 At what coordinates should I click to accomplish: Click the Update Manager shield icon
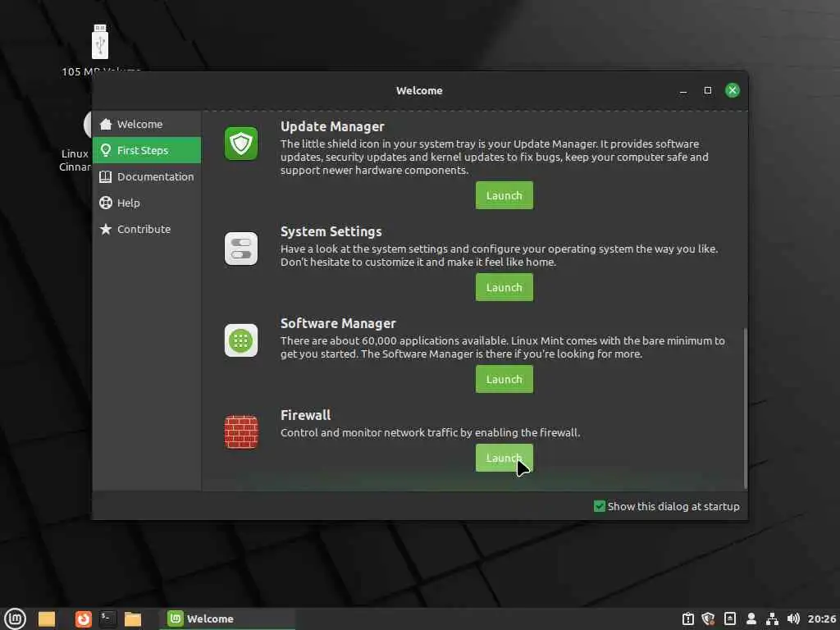pyautogui.click(x=241, y=144)
